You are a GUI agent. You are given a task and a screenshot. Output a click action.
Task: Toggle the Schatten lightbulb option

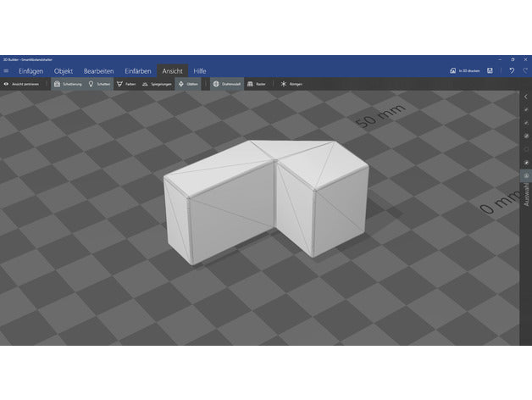point(99,84)
